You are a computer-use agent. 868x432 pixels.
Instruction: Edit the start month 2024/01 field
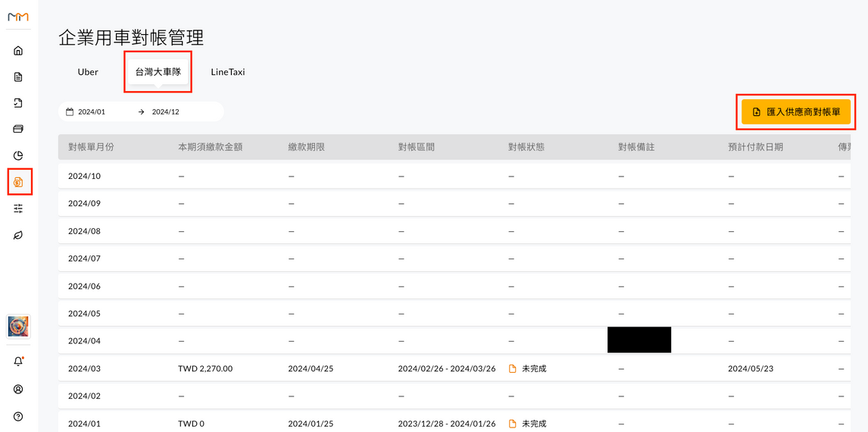[x=92, y=111]
